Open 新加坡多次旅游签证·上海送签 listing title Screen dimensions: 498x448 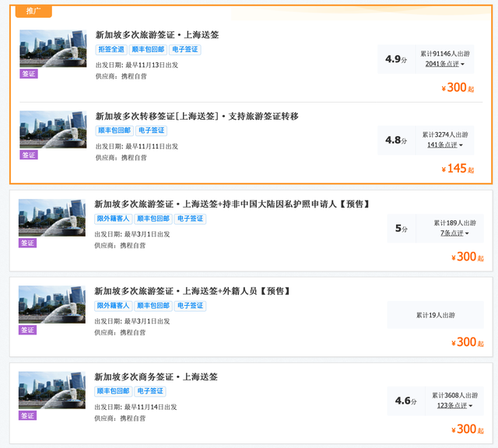[157, 34]
